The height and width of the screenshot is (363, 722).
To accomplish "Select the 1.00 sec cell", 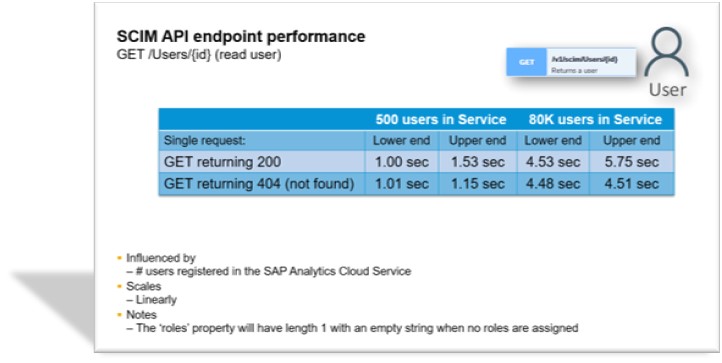I will 402,162.
